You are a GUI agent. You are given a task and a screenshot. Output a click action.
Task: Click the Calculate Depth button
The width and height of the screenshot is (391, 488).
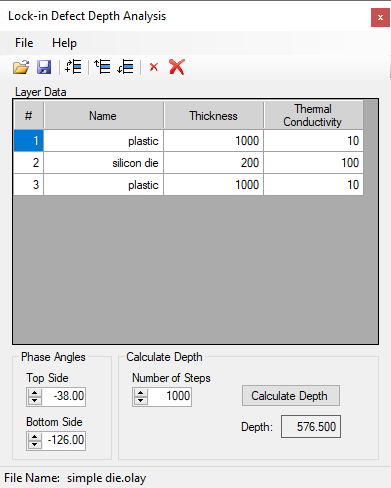[291, 396]
